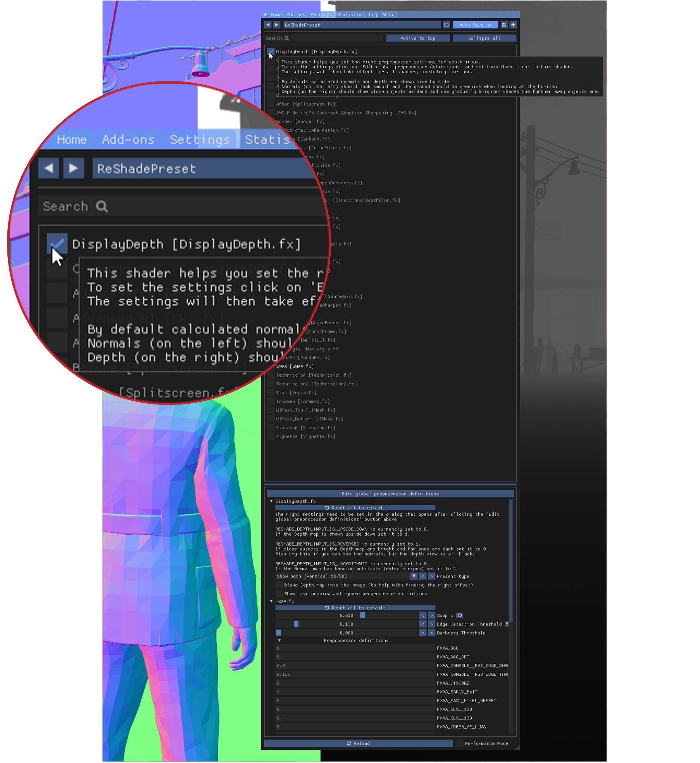Check Show live preview and ignore definitions
The width and height of the screenshot is (700, 763).
click(279, 594)
